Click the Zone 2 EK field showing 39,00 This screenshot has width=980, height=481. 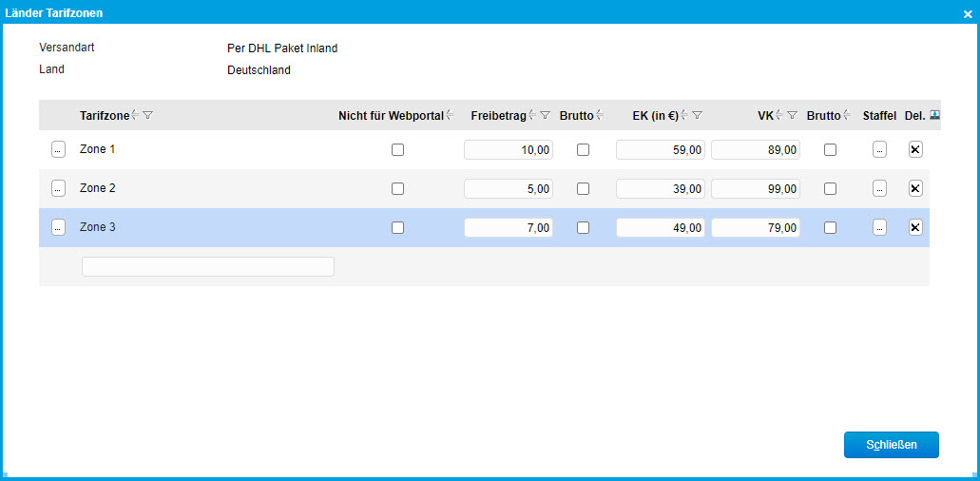661,188
